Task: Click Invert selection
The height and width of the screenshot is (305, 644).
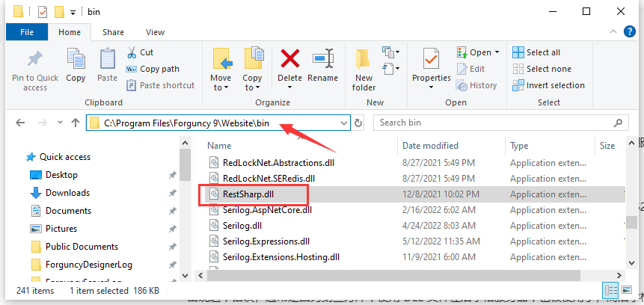Action: 549,85
